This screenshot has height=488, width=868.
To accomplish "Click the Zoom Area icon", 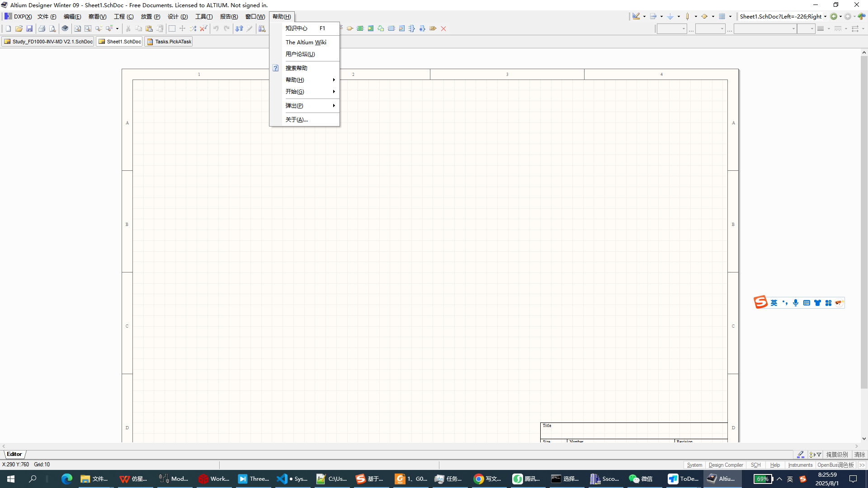I will [x=88, y=28].
